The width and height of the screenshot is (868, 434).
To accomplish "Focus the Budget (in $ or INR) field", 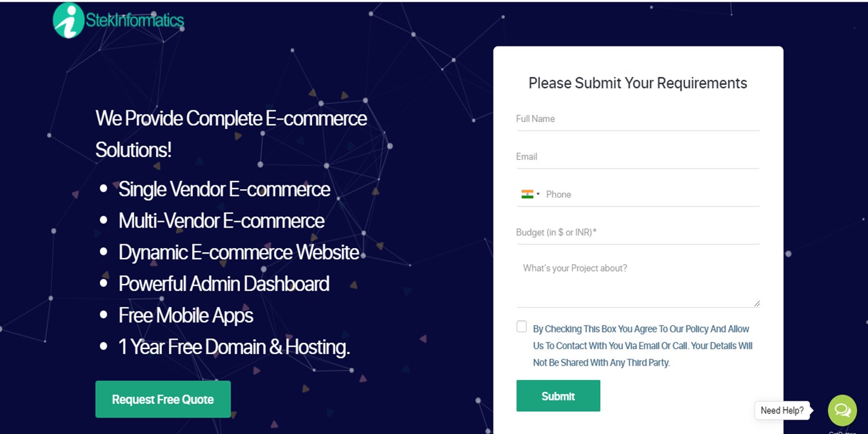I will [637, 232].
